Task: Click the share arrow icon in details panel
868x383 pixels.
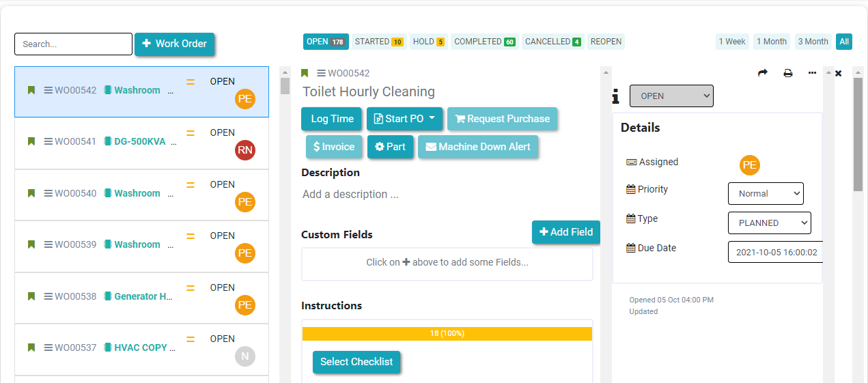Action: (763, 73)
